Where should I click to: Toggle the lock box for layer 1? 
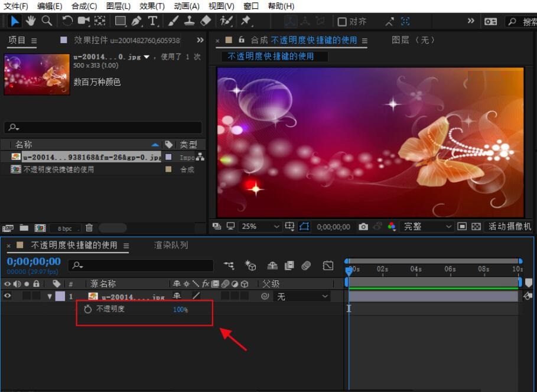pyautogui.click(x=36, y=296)
